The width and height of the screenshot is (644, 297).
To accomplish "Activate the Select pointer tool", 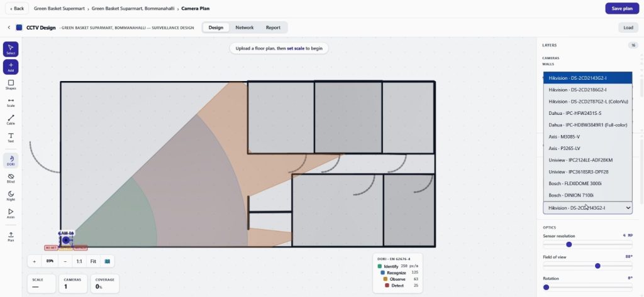I will coord(11,49).
